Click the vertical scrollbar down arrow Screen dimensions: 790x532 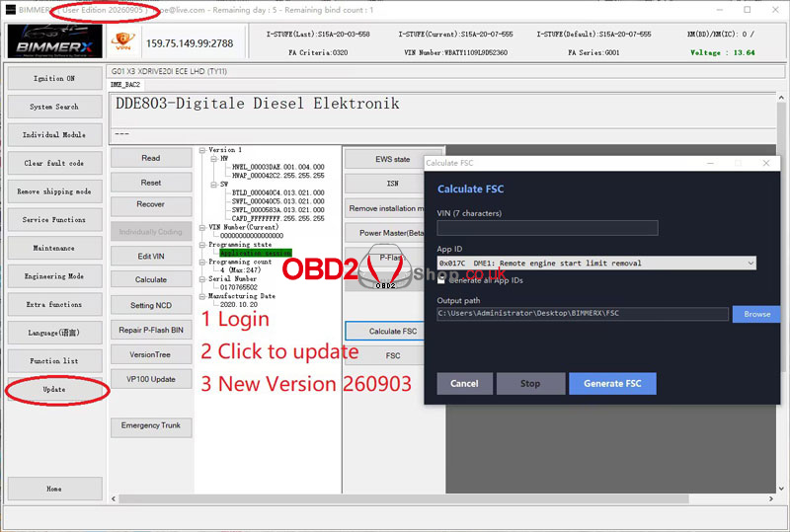[x=781, y=489]
